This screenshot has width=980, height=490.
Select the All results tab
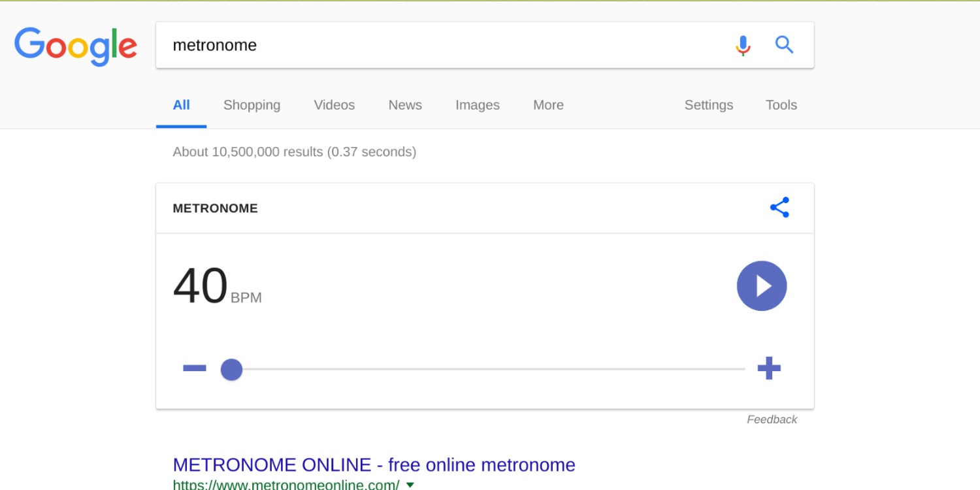[x=181, y=105]
